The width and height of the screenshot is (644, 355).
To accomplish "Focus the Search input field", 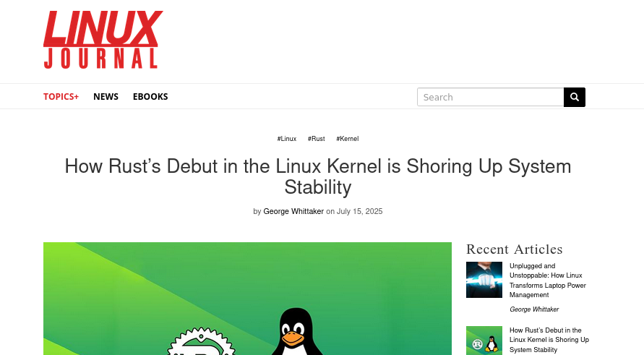I will (x=490, y=97).
